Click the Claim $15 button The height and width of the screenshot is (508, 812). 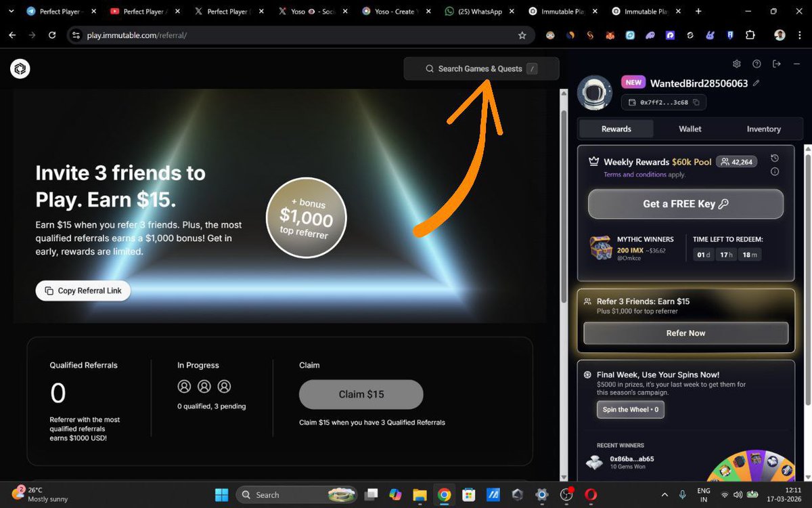(361, 394)
